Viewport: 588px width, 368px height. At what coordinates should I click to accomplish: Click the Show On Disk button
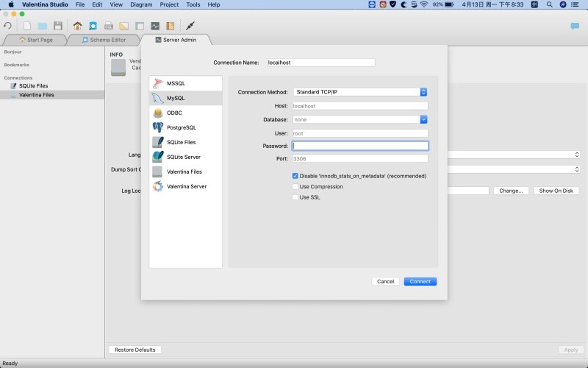pos(556,191)
